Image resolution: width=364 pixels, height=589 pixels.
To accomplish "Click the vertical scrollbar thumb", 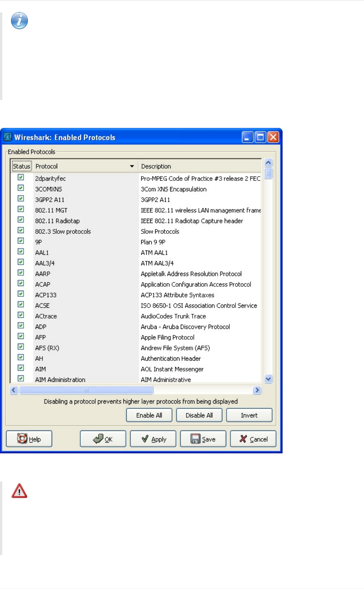I will click(269, 173).
